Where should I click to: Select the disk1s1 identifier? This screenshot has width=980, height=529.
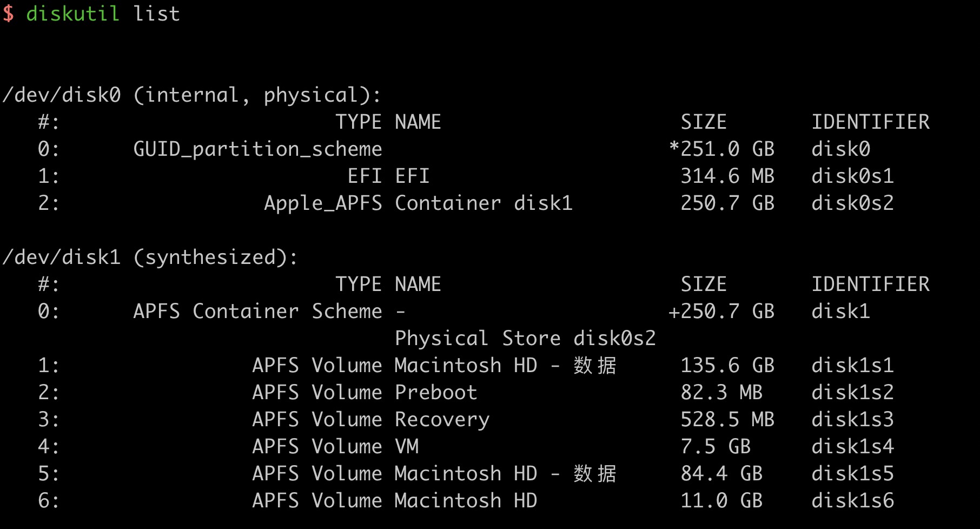pos(852,366)
